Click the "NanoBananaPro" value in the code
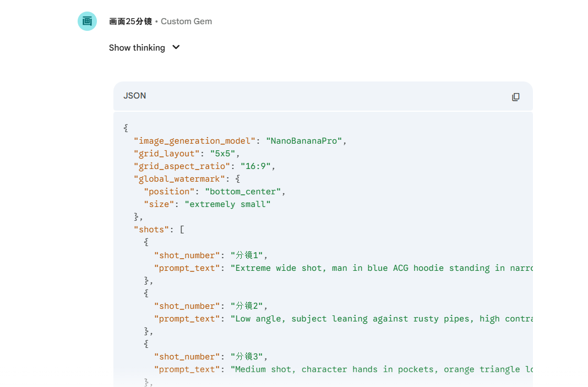The image size is (588, 387). click(304, 141)
